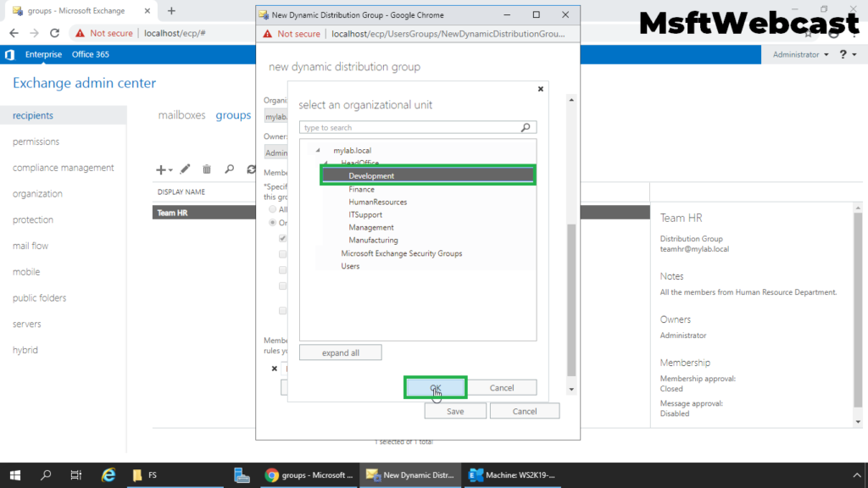Viewport: 868px width, 488px height.
Task: Open the dropdown arrow next to add plus icon
Action: click(x=170, y=170)
